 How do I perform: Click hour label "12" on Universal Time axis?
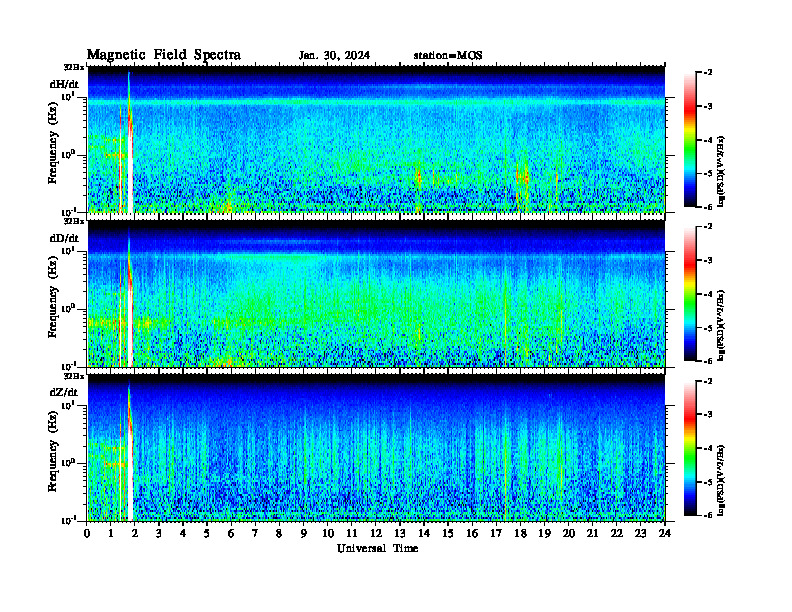[376, 534]
